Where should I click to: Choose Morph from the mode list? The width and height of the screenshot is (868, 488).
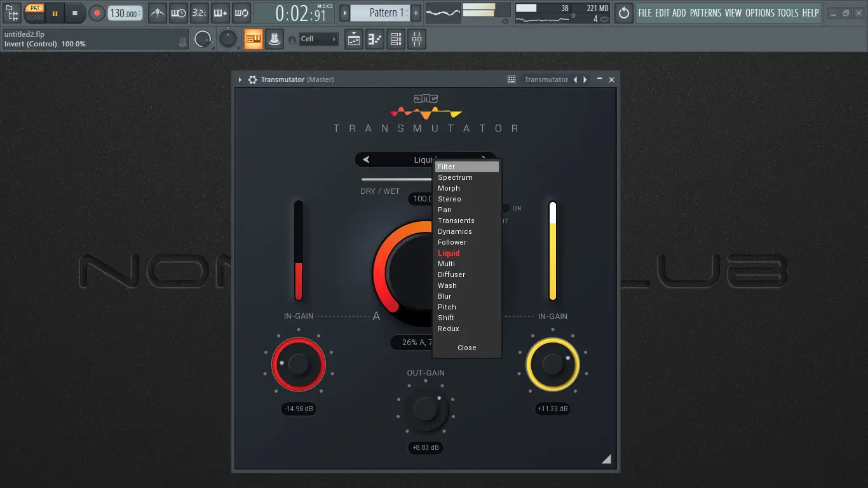tap(467, 188)
